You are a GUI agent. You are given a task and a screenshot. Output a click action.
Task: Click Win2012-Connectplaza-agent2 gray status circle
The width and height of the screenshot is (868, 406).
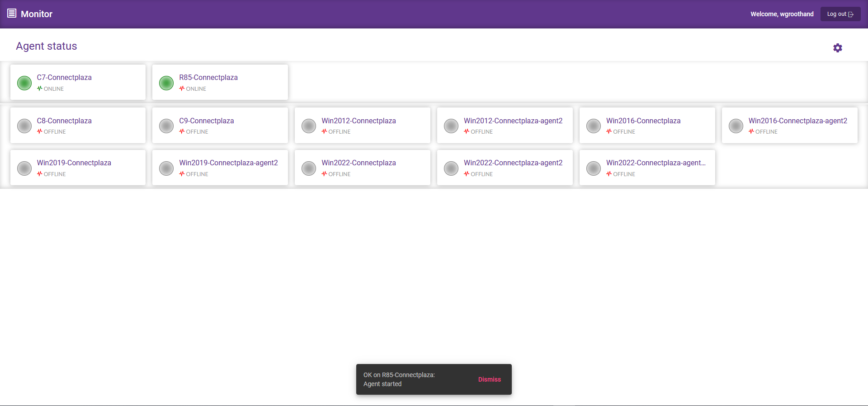(x=451, y=126)
